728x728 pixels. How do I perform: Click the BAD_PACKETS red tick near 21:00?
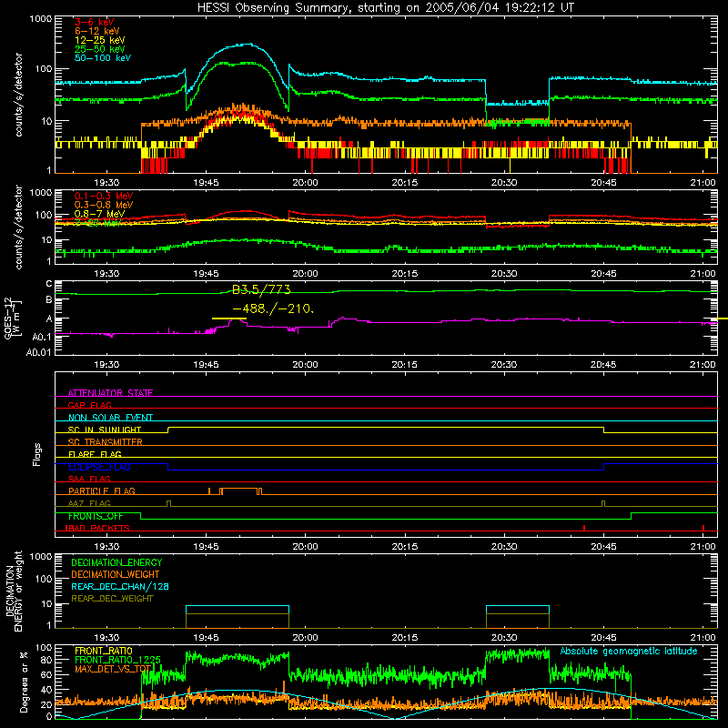(x=703, y=528)
